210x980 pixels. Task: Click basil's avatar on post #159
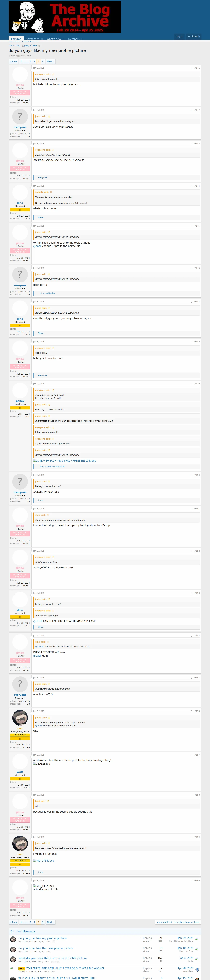[x=20, y=844]
